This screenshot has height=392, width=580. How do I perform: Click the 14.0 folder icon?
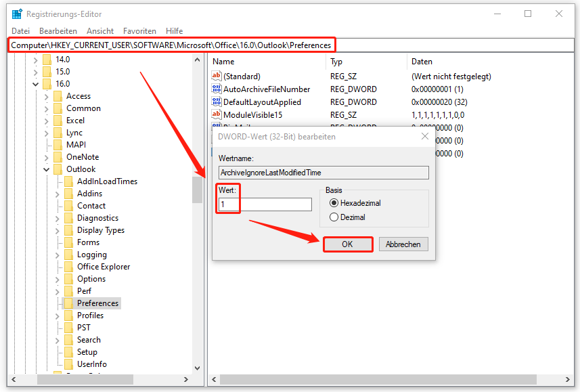tap(47, 59)
